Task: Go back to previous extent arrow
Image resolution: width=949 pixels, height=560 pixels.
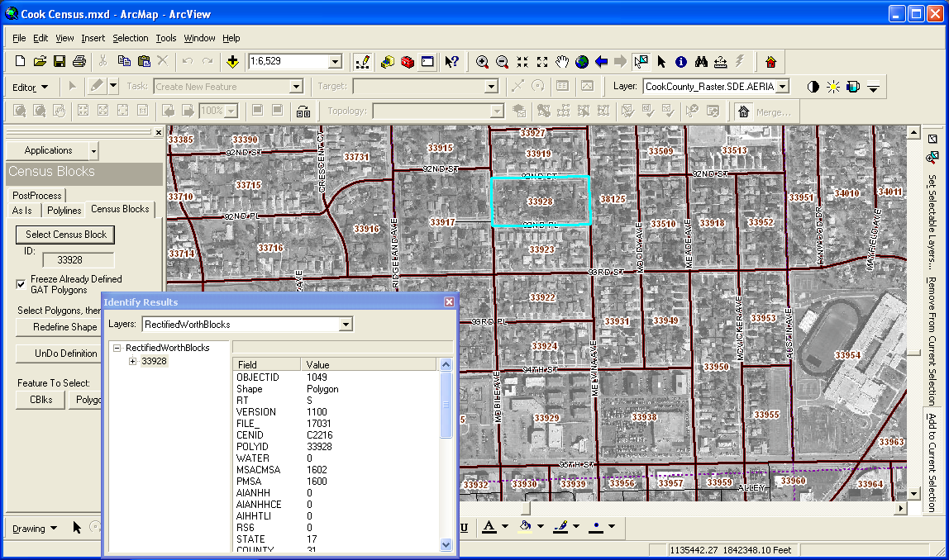Action: (x=602, y=62)
